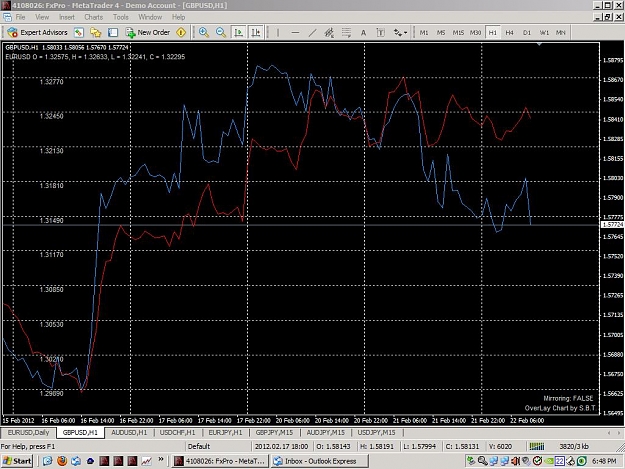625x469 pixels.
Task: Select the vertical line drawing tool
Action: (278, 33)
